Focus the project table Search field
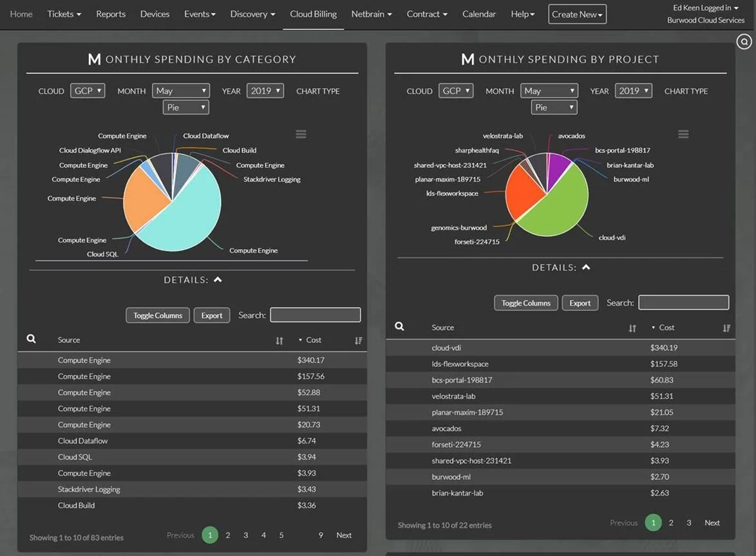756x556 pixels. coord(684,302)
